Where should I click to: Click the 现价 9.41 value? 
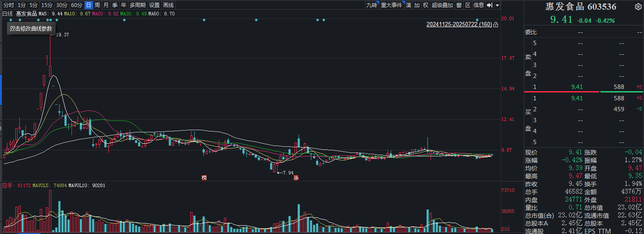(576, 152)
